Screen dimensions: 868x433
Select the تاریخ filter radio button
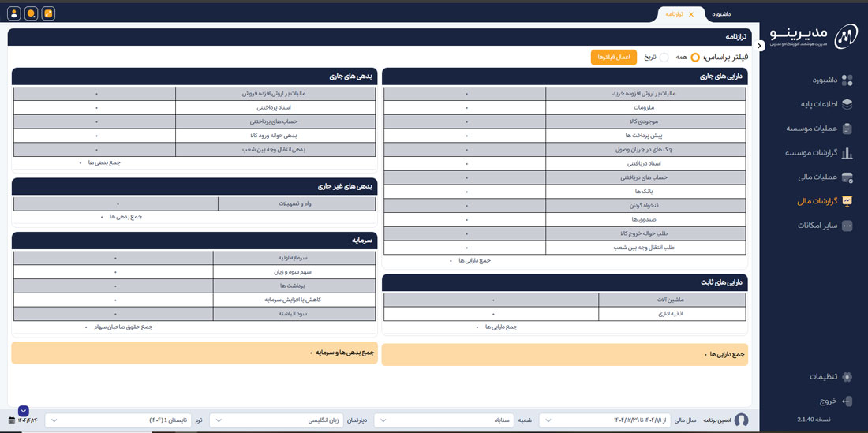(664, 58)
